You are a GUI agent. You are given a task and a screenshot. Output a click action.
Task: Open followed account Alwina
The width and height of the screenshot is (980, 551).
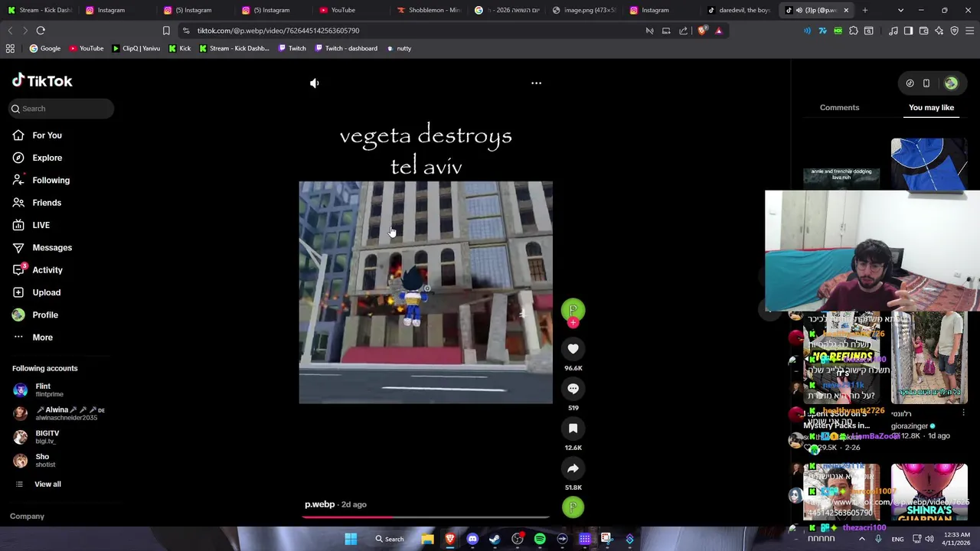58,413
